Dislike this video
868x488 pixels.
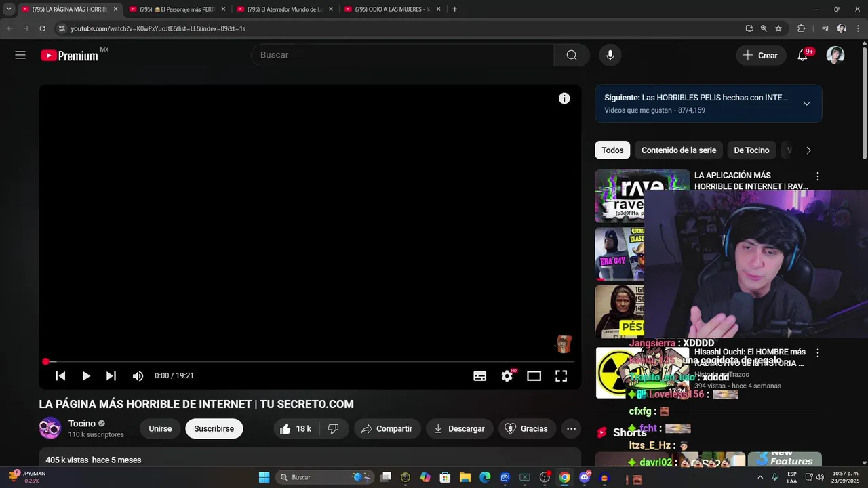[333, 428]
